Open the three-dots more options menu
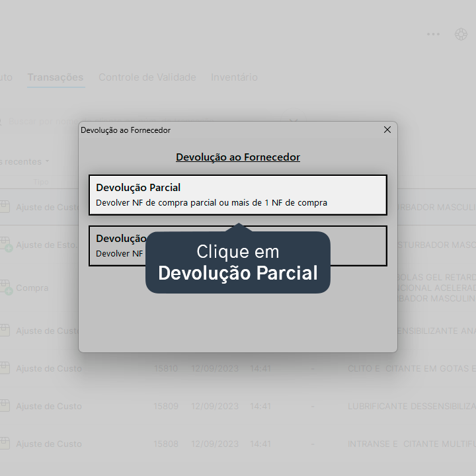 coord(433,34)
